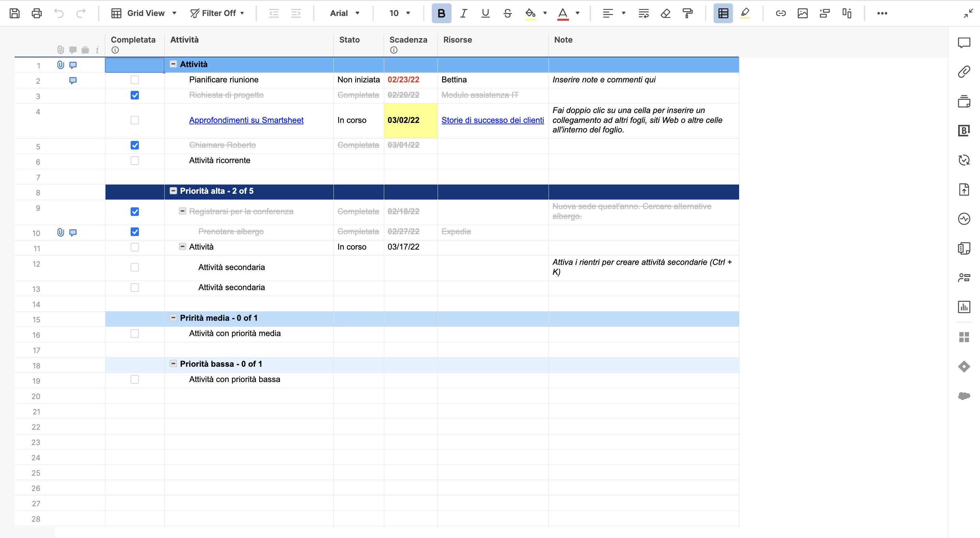Open the Arial font dropdown

pos(345,13)
